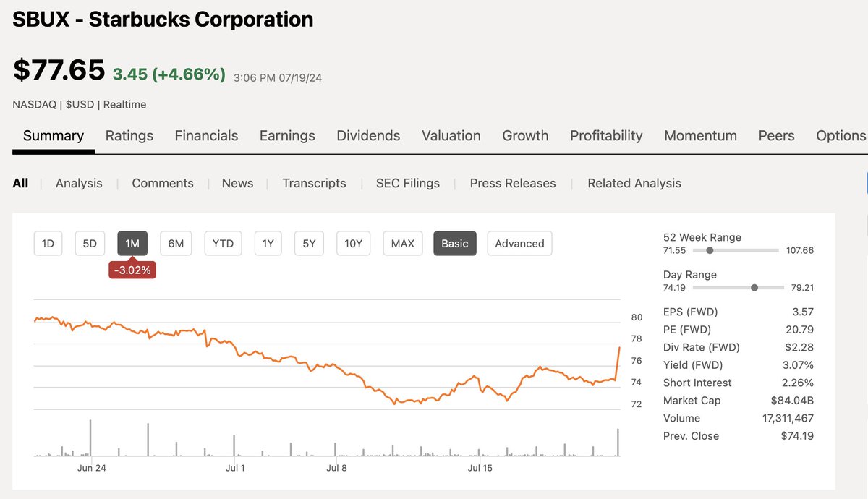Open the Dividends tab
868x499 pixels.
coord(368,136)
